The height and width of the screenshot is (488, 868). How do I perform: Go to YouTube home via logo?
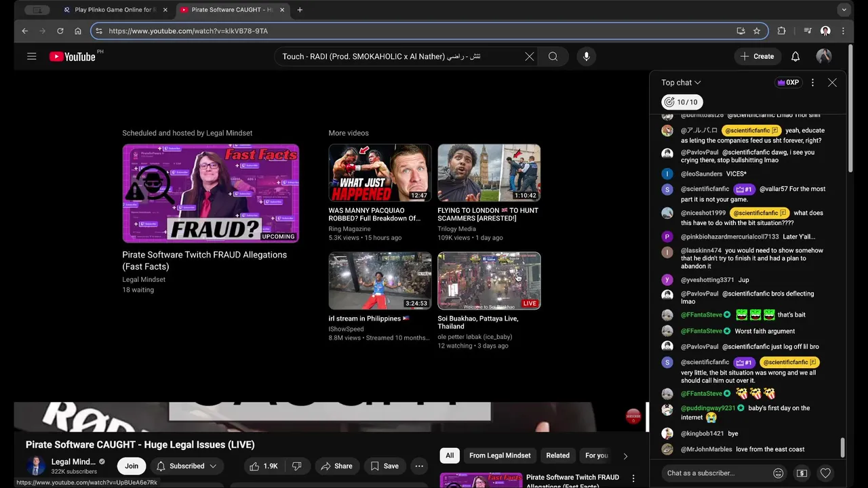tap(72, 56)
